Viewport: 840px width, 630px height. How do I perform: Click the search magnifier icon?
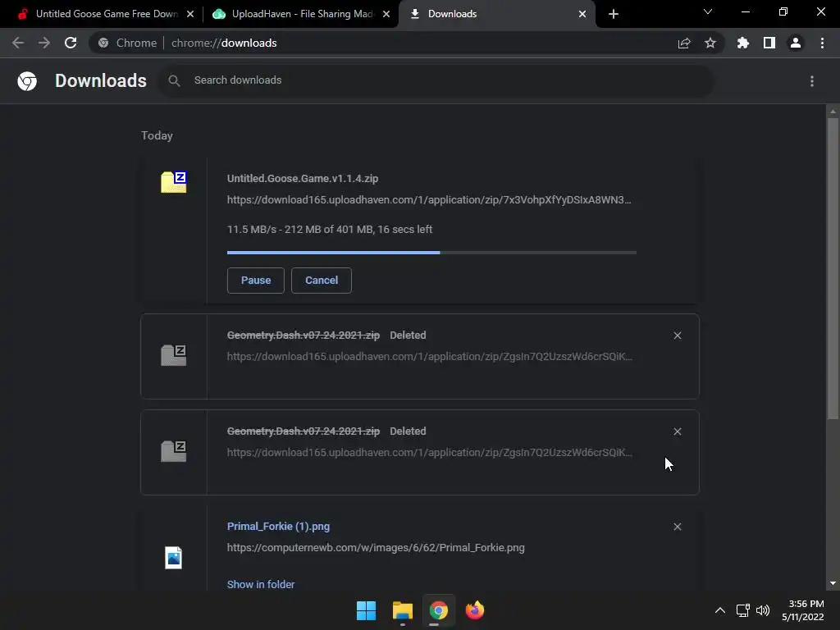tap(174, 80)
